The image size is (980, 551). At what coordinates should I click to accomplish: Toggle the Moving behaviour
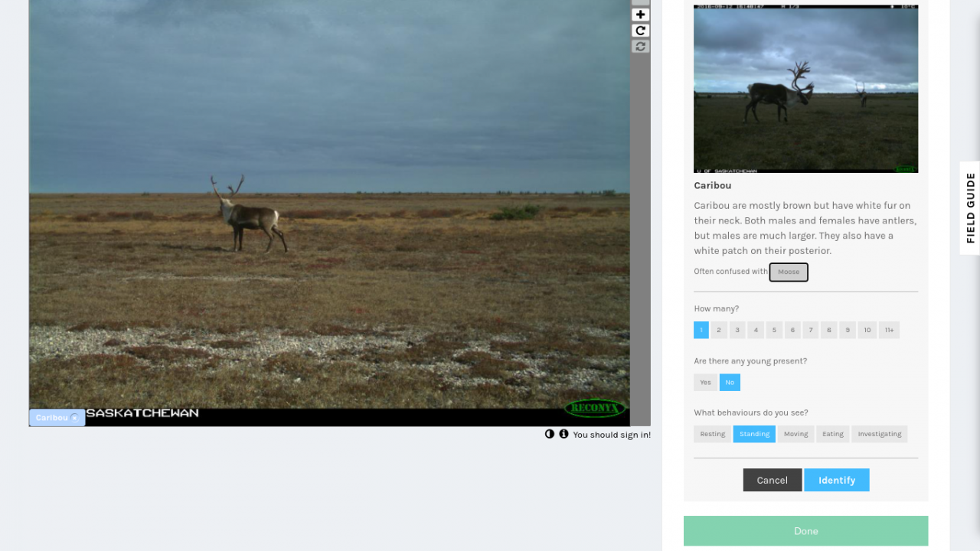coord(795,434)
